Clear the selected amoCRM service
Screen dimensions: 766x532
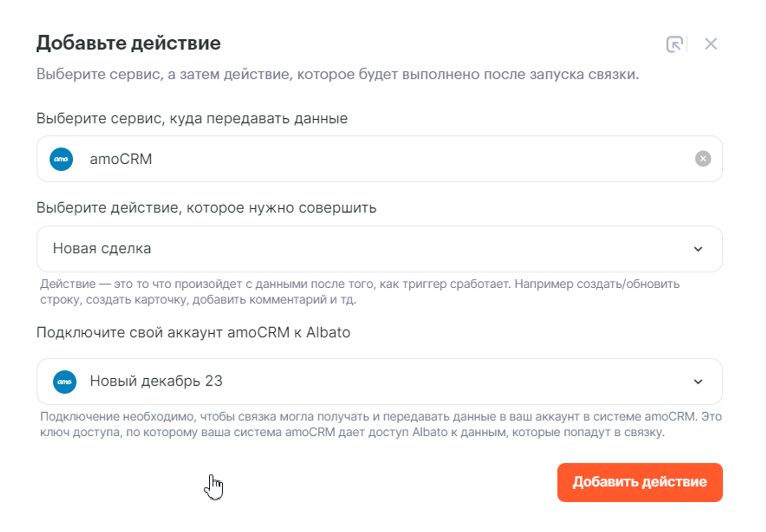pyautogui.click(x=703, y=158)
